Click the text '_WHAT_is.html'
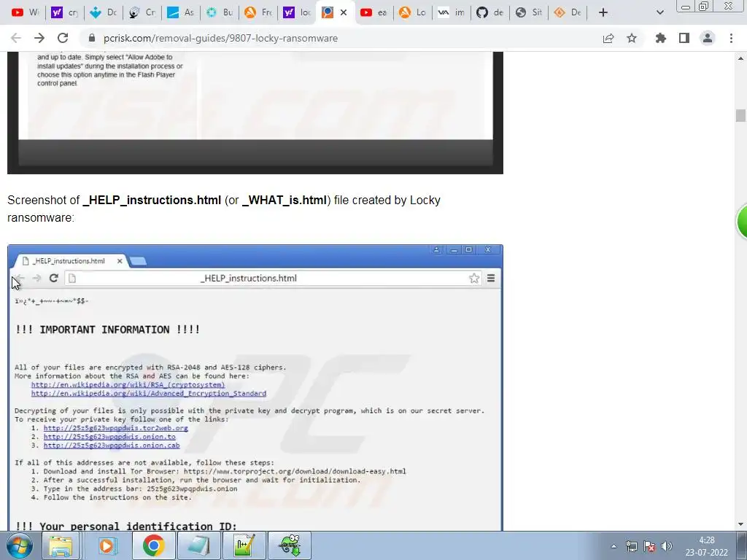This screenshot has width=747, height=560. [285, 200]
